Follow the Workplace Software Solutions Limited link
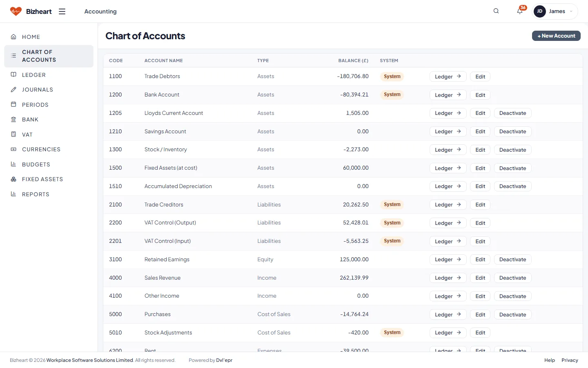The height and width of the screenshot is (368, 588). (90, 360)
